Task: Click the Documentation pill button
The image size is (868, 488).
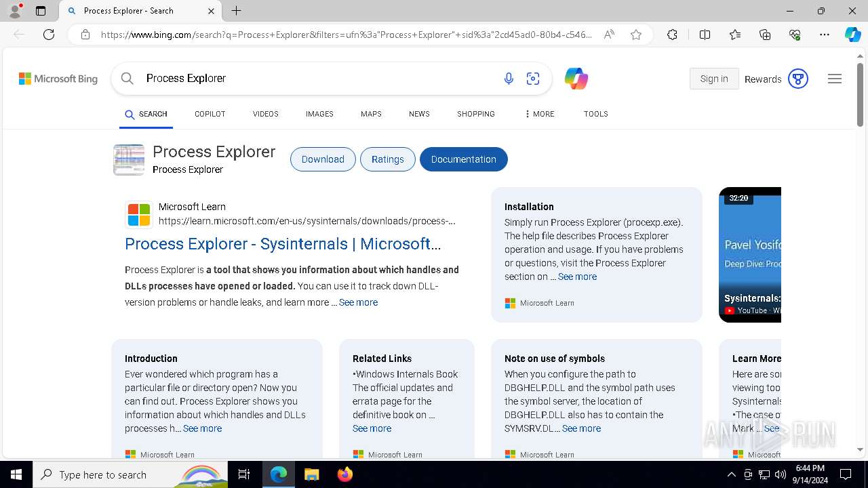Action: [464, 159]
